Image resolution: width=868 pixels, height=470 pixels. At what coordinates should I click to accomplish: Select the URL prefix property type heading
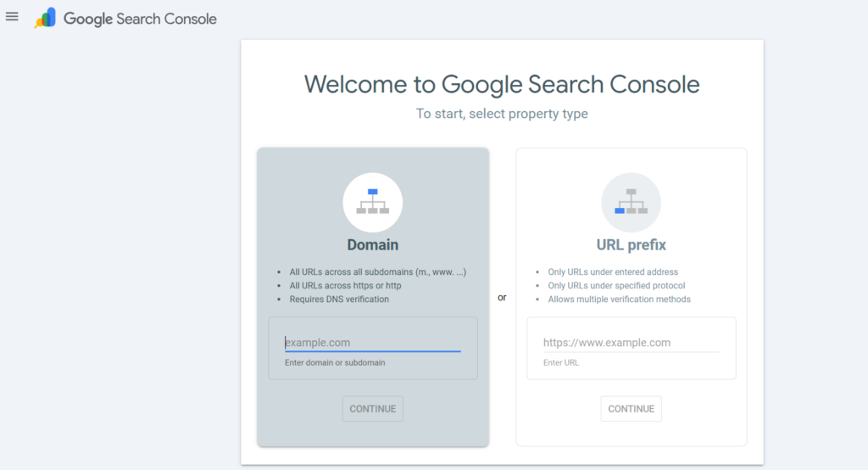[x=631, y=245]
